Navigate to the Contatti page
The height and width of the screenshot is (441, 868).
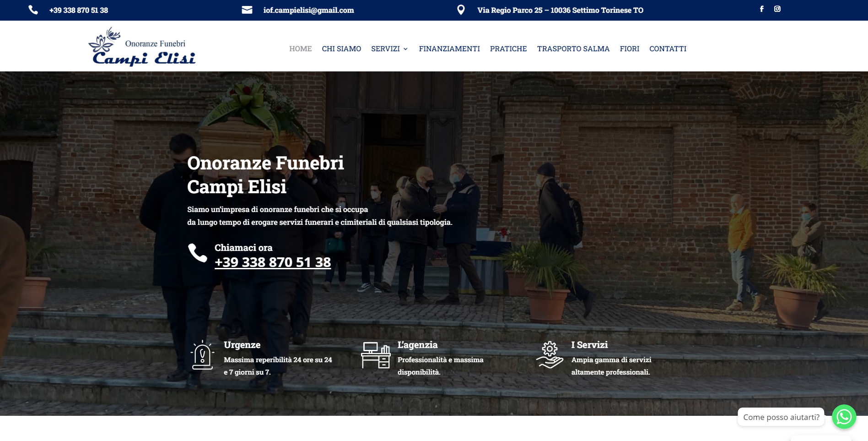coord(668,49)
